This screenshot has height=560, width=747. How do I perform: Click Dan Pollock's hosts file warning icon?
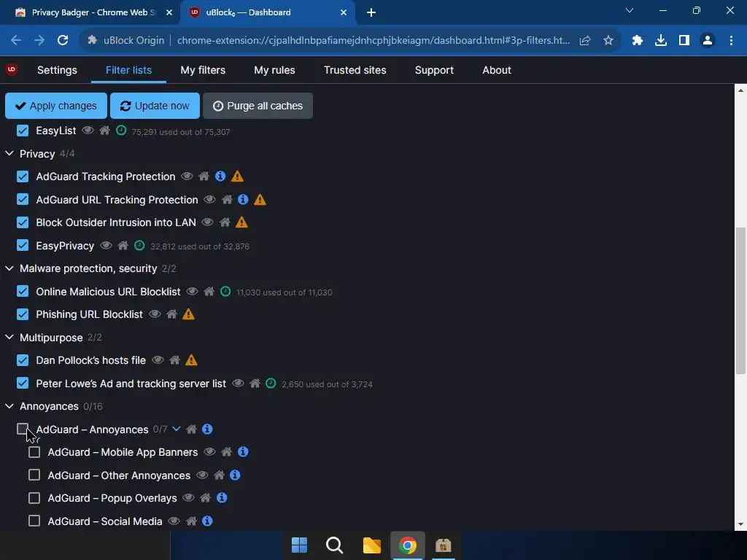[x=192, y=360]
